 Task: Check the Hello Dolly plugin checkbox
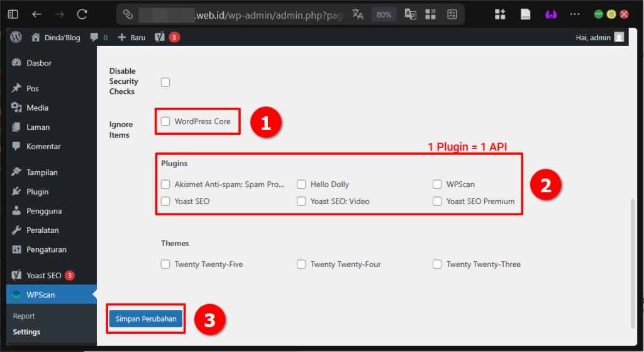(x=301, y=185)
